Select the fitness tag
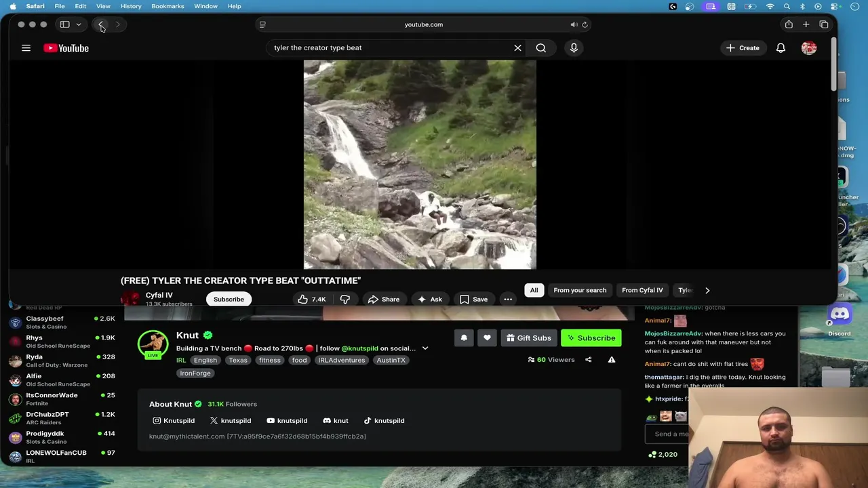This screenshot has width=868, height=488. [x=269, y=360]
